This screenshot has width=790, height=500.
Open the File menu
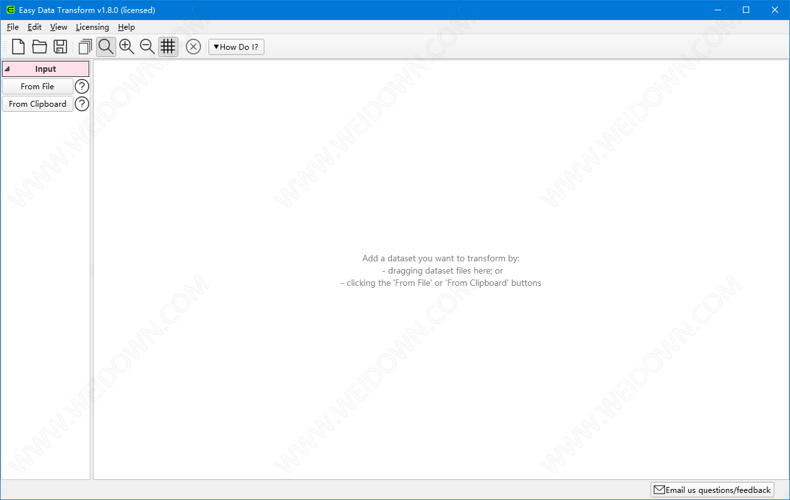tap(13, 27)
